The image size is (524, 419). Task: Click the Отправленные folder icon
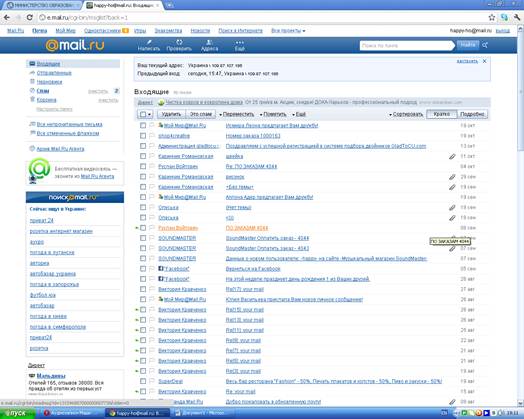[x=32, y=73]
